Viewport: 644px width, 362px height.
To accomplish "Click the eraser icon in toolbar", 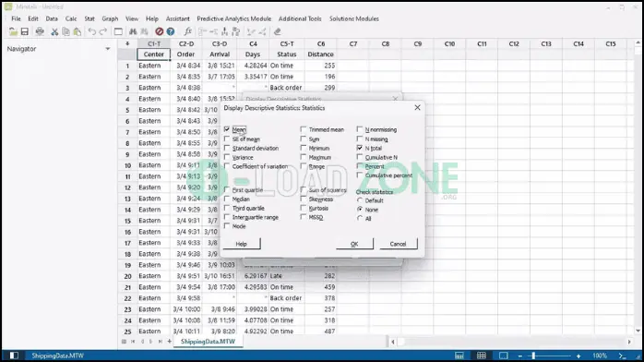I will pyautogui.click(x=277, y=31).
